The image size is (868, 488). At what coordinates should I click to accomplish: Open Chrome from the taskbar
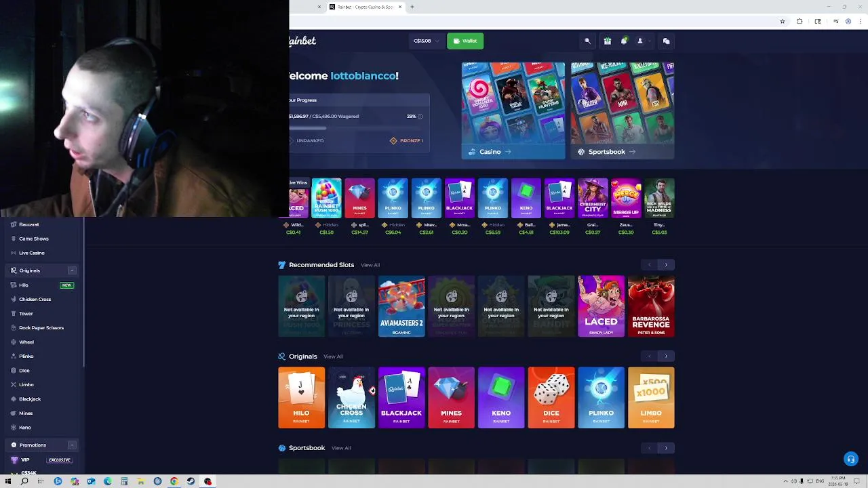click(x=174, y=481)
